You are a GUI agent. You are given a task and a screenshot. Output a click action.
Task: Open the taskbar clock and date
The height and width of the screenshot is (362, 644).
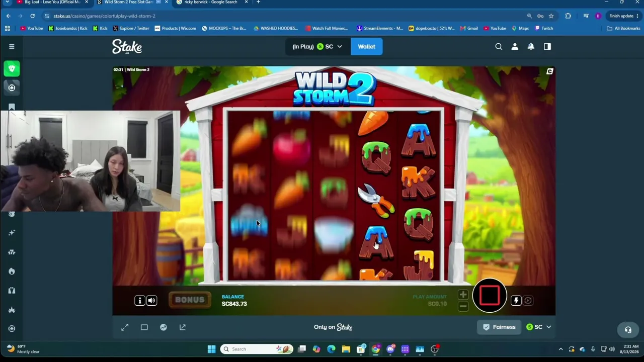[x=630, y=349]
